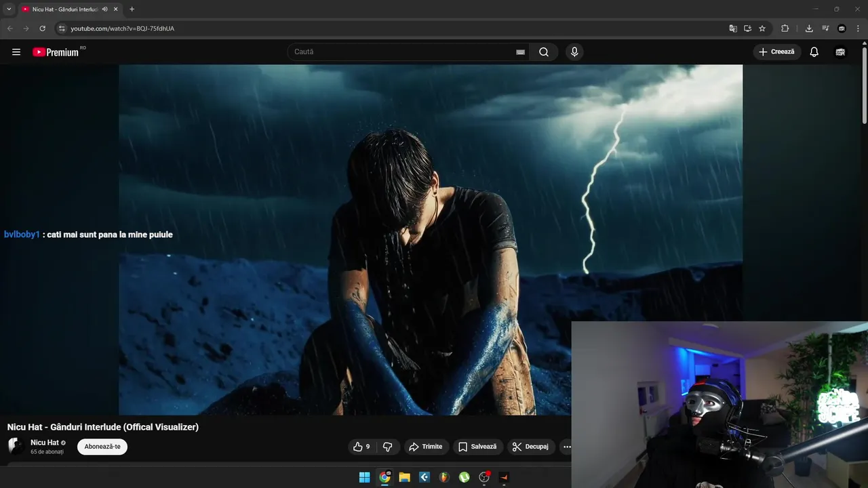Click the Salvează save button

tap(477, 447)
